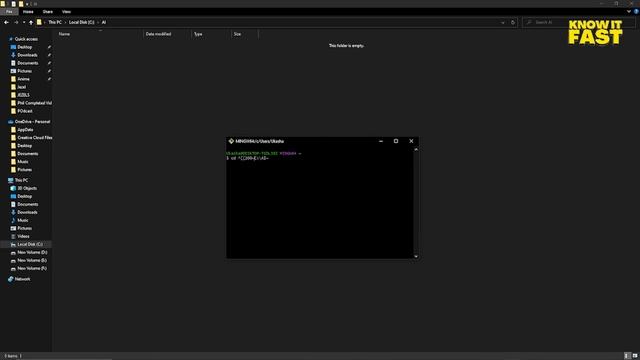The image size is (640, 360).
Task: Select Network in navigation pane
Action: [22, 279]
